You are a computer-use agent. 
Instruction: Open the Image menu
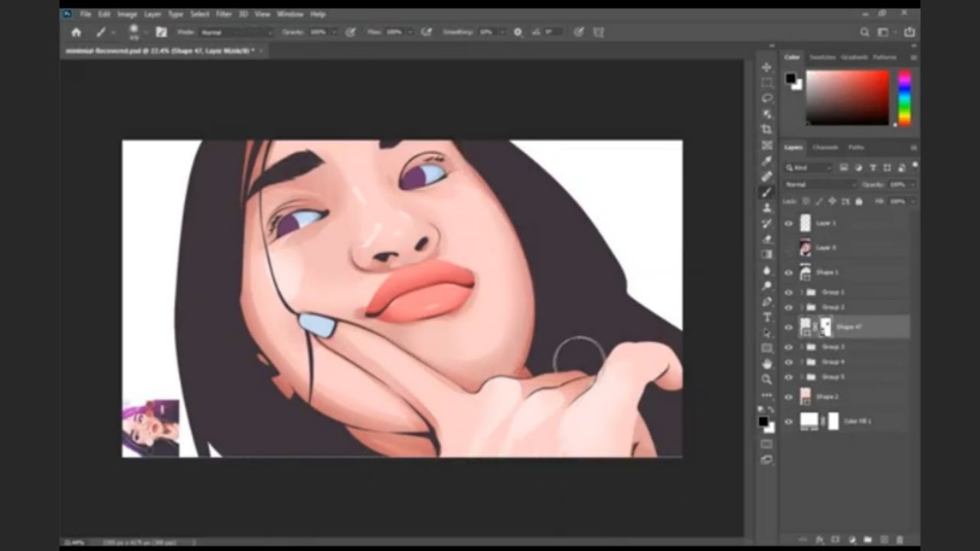[x=127, y=14]
